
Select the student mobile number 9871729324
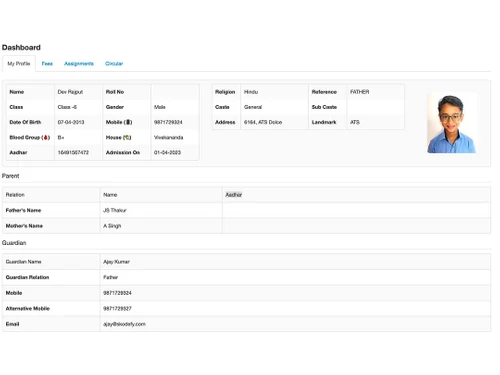(x=168, y=122)
